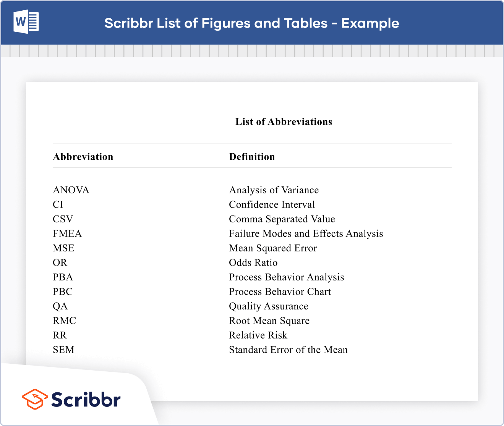Select the 'Odds Ratio' definition
Viewport: 504px width, 426px height.
click(253, 262)
